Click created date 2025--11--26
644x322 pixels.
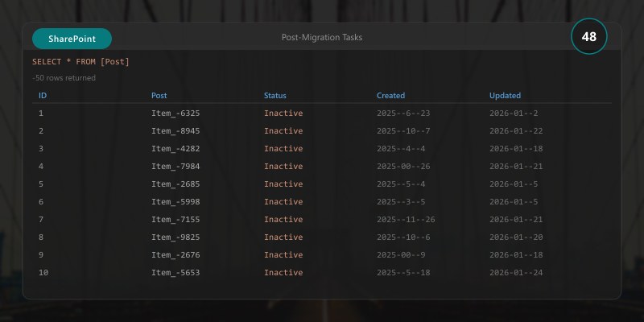tap(406, 219)
